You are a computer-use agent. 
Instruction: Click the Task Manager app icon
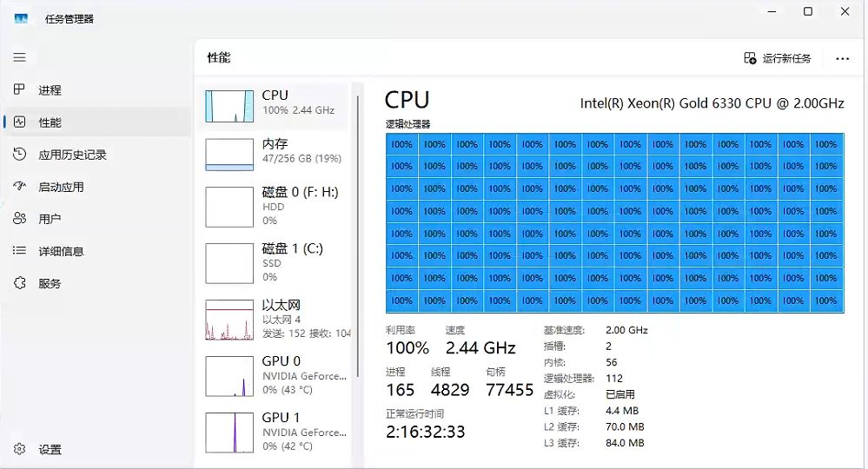21,19
